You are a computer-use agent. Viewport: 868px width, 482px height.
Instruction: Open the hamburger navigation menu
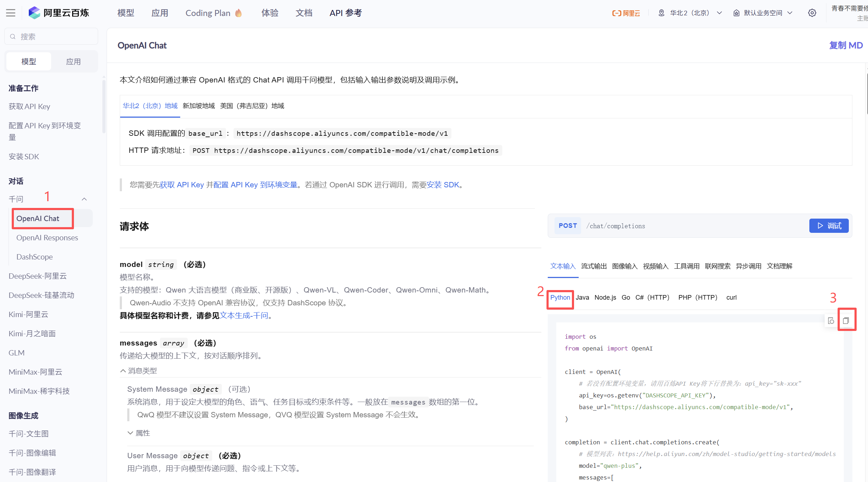click(11, 13)
